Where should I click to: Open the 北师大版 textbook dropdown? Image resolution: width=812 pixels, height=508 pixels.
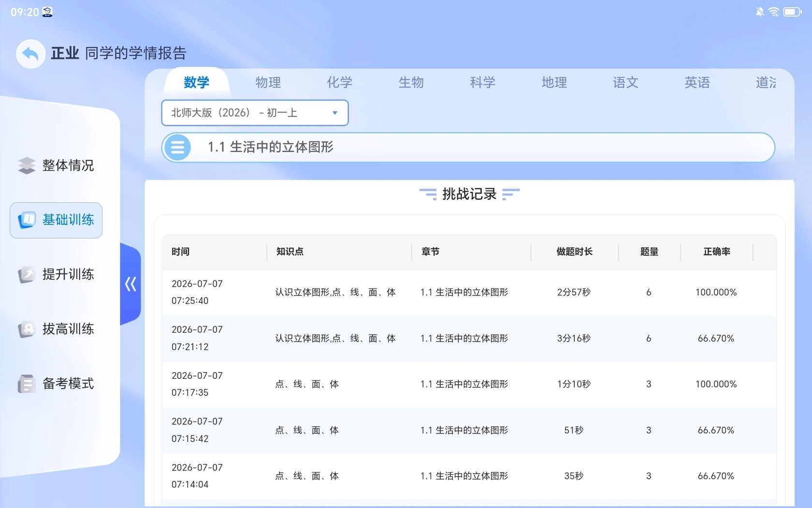pos(255,113)
